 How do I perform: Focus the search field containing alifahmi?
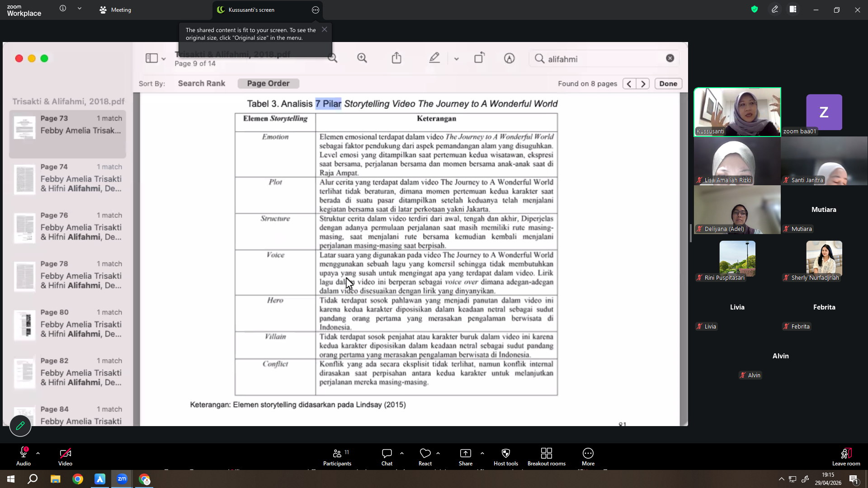[x=605, y=59]
